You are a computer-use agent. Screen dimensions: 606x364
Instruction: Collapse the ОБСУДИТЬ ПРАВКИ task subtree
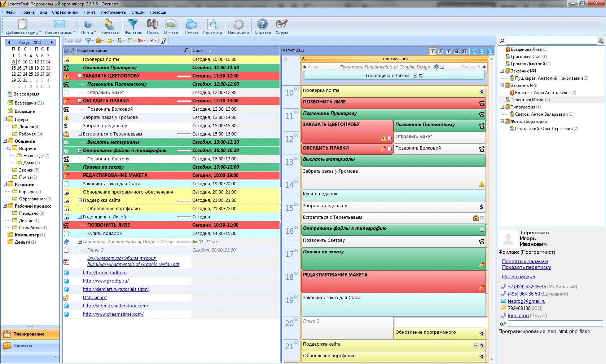click(x=80, y=101)
